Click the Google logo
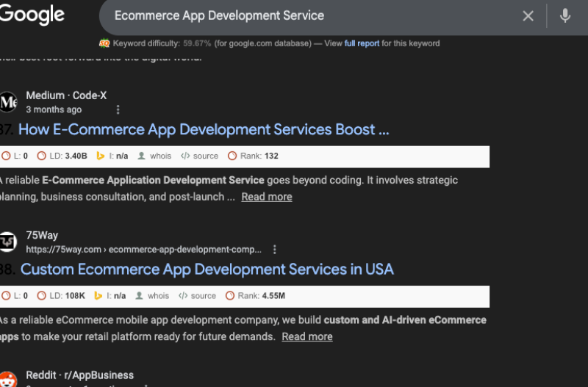588x387 pixels. pos(32,15)
